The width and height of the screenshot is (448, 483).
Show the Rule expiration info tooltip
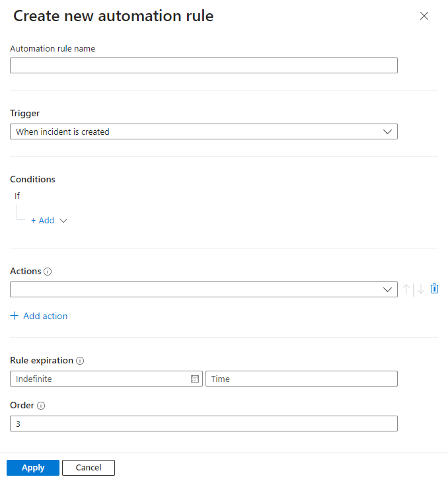tap(80, 361)
